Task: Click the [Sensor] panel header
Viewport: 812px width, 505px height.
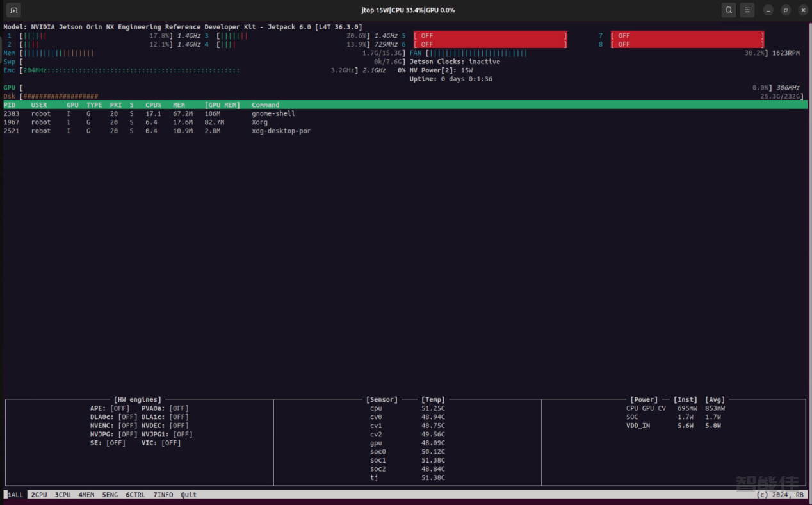Action: pyautogui.click(x=382, y=399)
